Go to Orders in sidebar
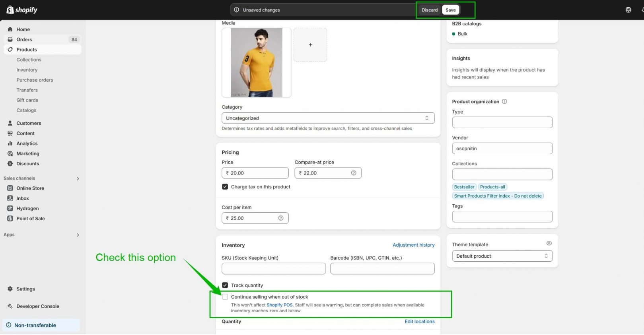644x335 pixels. tap(24, 39)
